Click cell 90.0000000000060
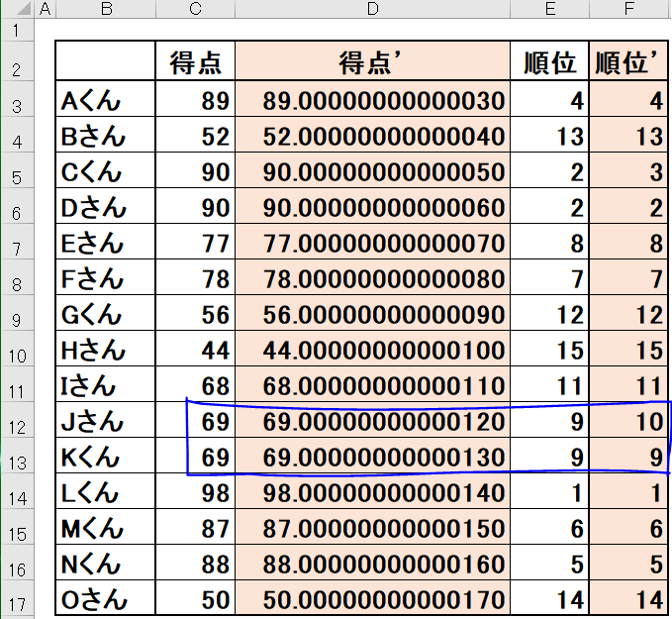This screenshot has width=672, height=619. 372,205
